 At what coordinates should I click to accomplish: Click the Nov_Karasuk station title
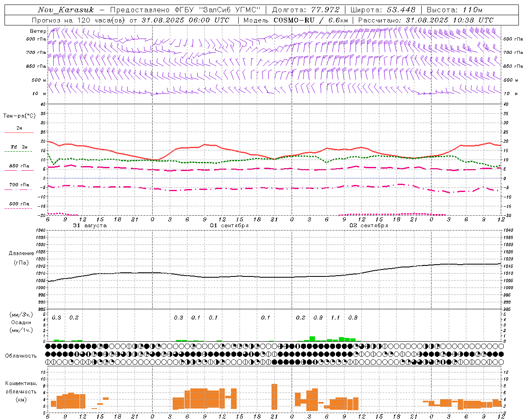tap(66, 10)
